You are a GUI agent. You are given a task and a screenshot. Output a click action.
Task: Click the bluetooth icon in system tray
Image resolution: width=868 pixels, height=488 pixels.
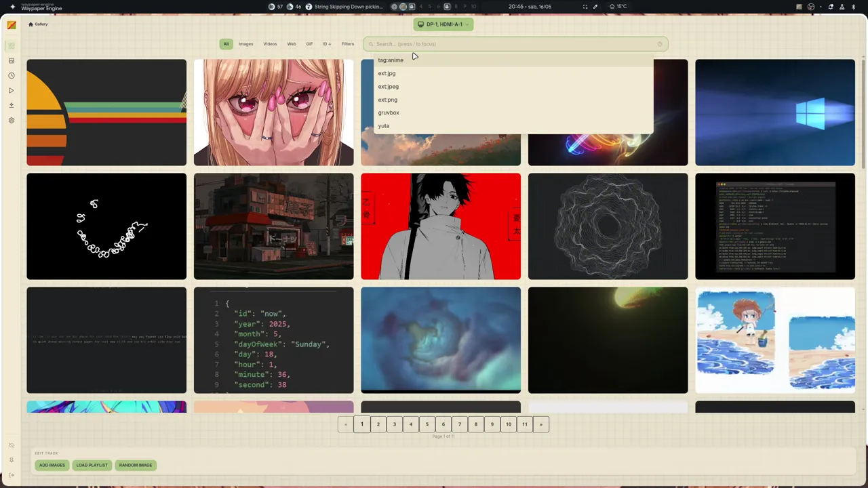853,7
